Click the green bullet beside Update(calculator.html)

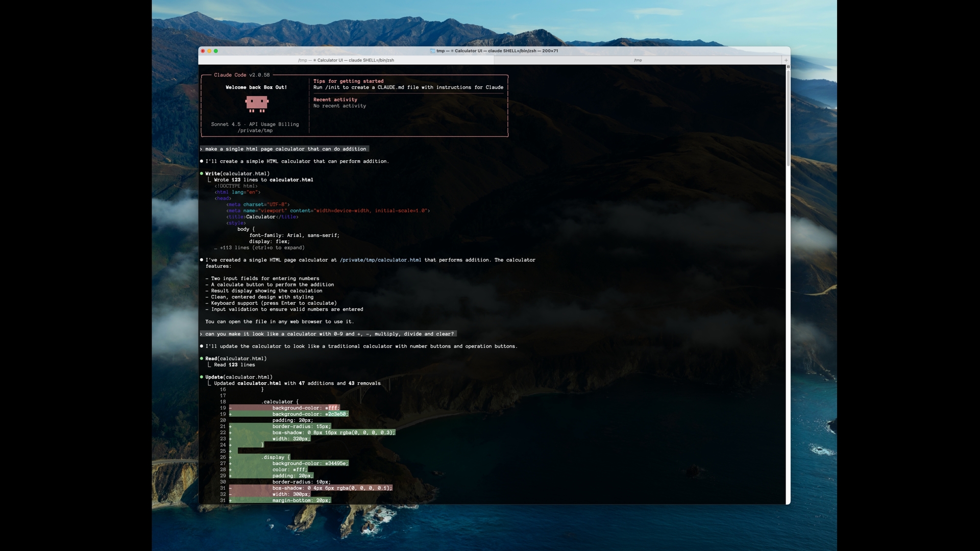[x=202, y=377]
